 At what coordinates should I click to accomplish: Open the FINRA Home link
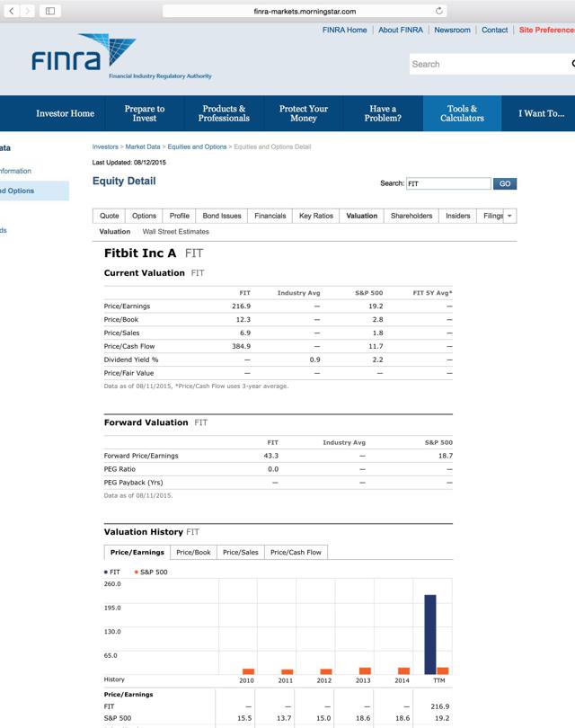pyautogui.click(x=344, y=30)
